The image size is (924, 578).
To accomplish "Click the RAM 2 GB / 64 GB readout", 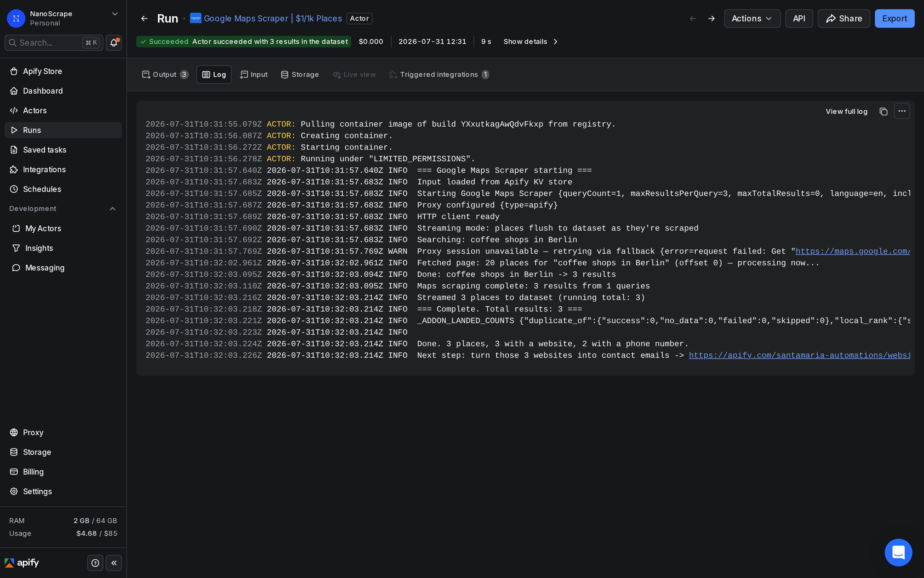I will pos(63,521).
